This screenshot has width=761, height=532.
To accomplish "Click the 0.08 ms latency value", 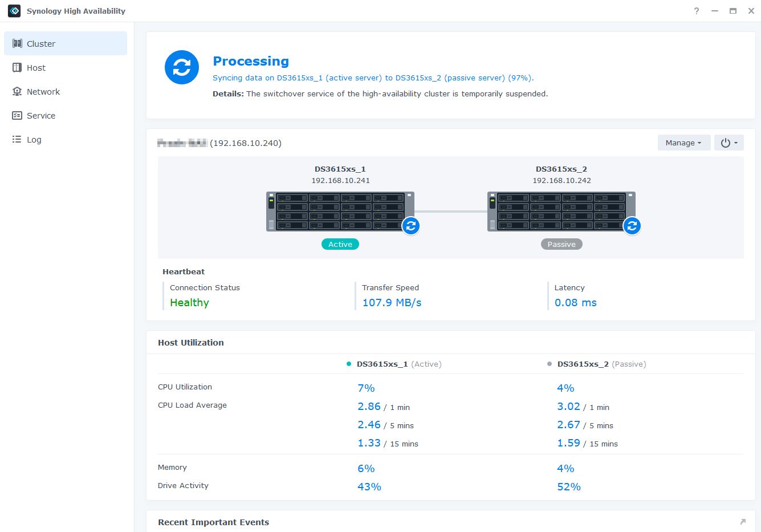I will [x=576, y=303].
